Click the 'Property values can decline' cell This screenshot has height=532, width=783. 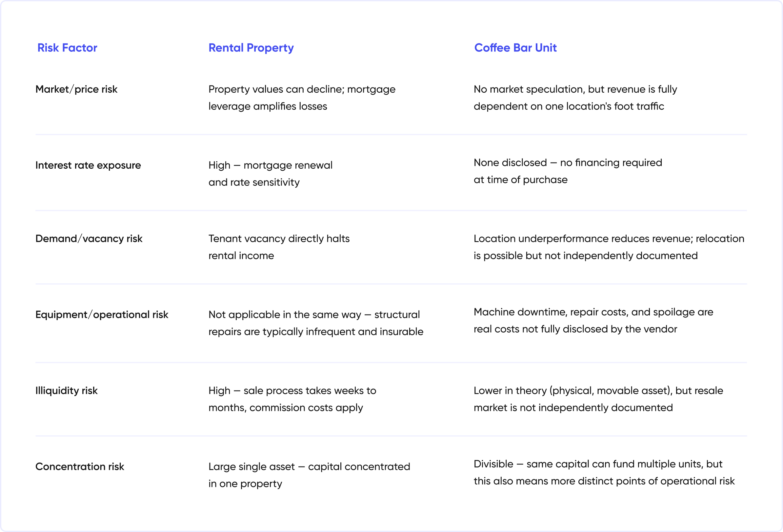coord(302,98)
